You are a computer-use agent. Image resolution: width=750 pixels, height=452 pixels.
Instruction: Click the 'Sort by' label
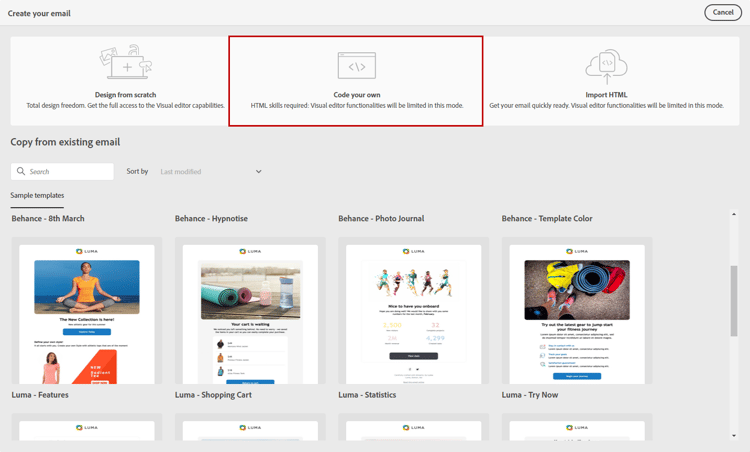137,171
